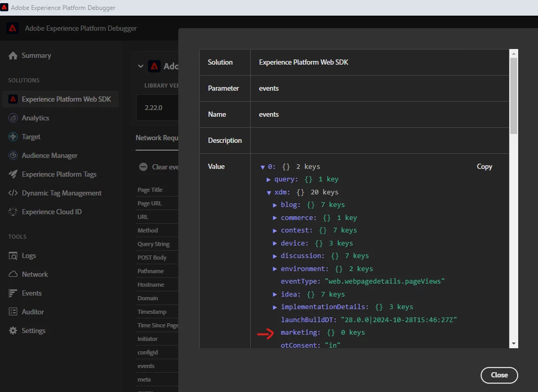Close the parameter details dialog
This screenshot has width=538, height=392.
[x=499, y=375]
